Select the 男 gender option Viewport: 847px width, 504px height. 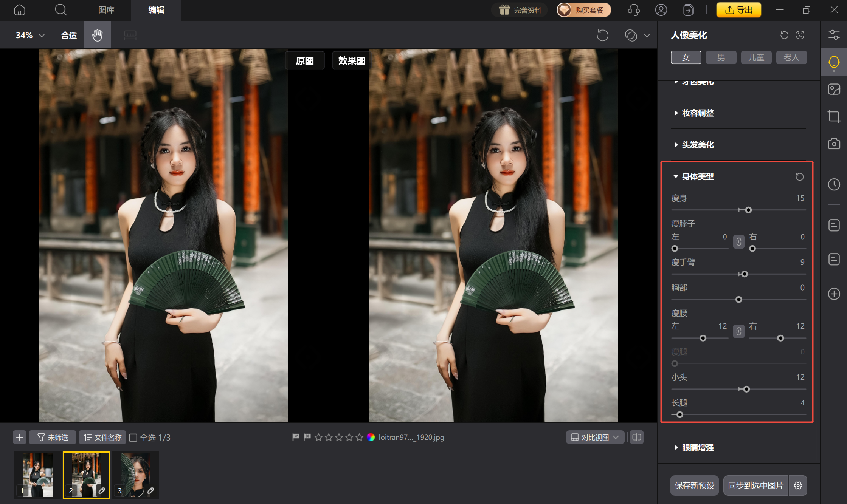tap(721, 57)
